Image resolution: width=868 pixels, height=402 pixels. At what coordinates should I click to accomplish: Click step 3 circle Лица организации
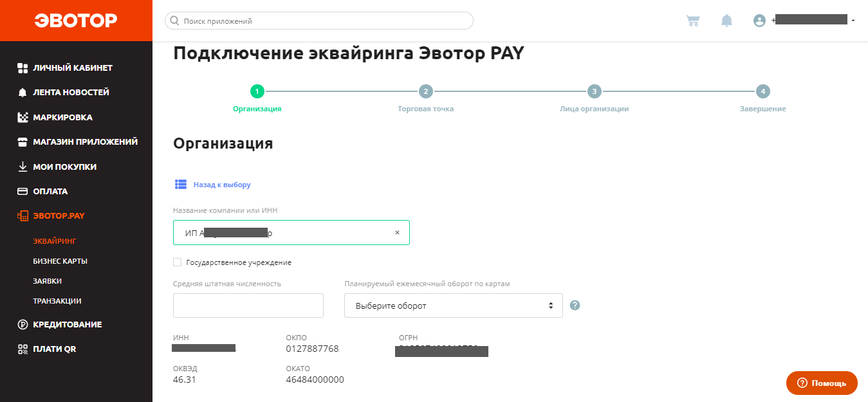(x=594, y=91)
